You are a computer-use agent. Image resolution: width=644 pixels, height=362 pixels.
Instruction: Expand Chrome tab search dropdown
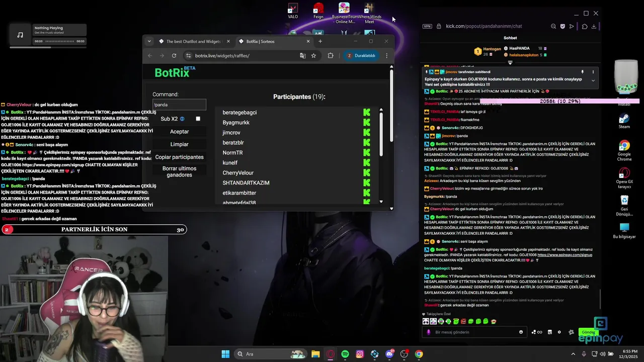point(149,41)
